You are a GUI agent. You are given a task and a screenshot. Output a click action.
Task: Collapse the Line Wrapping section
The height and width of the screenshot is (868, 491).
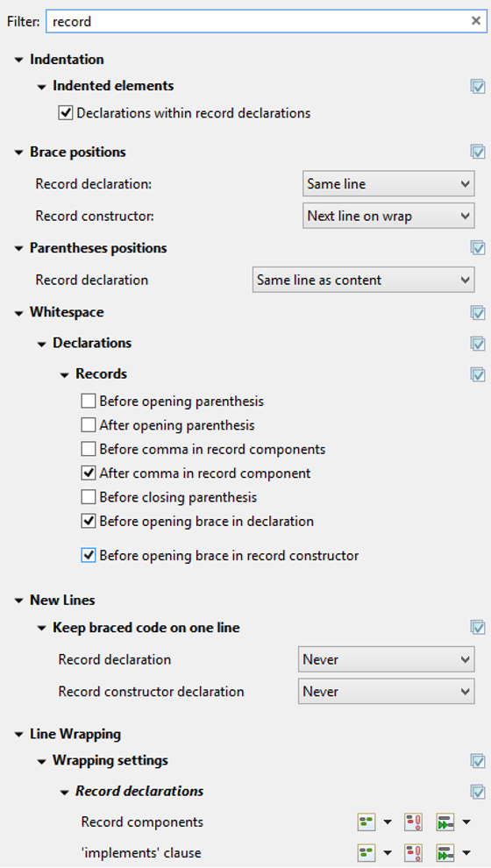coord(19,735)
